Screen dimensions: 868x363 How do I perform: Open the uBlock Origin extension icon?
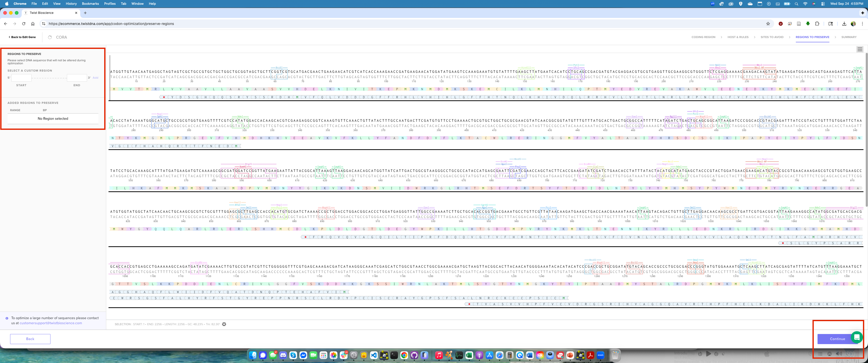781,24
